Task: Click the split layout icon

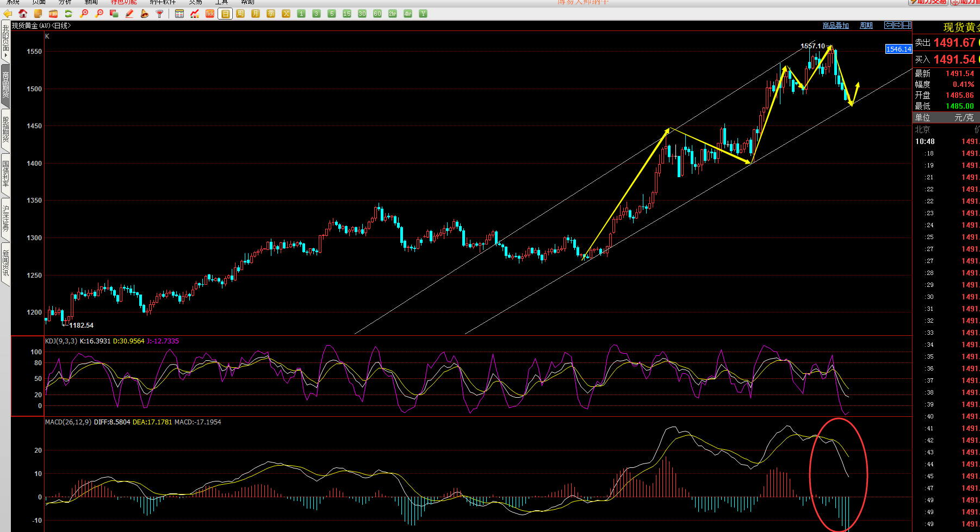Action: pos(907,25)
